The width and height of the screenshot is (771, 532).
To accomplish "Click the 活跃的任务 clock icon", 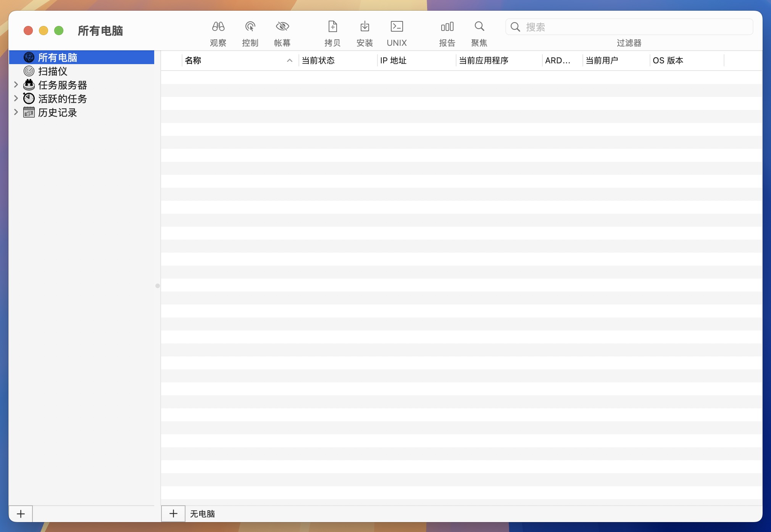I will click(x=29, y=99).
